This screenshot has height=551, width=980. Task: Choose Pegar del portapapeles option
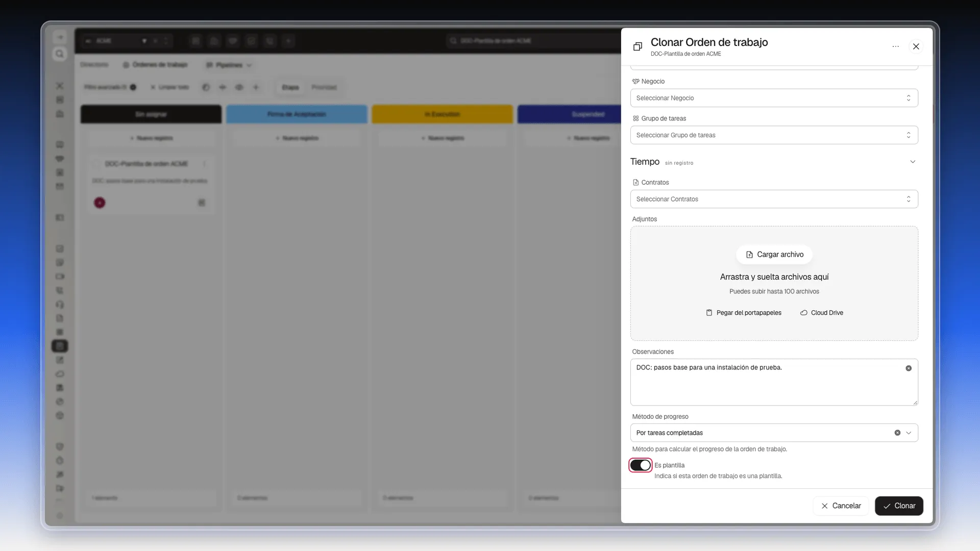tap(744, 313)
